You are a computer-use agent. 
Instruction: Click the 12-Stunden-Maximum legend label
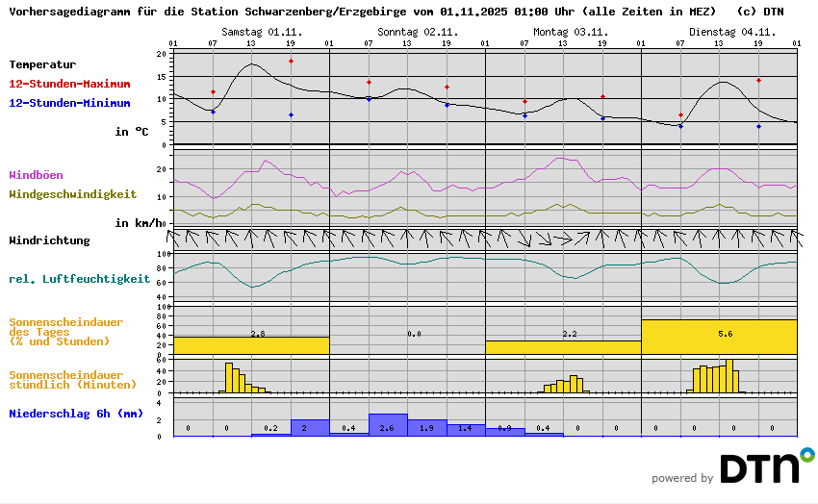tap(69, 85)
